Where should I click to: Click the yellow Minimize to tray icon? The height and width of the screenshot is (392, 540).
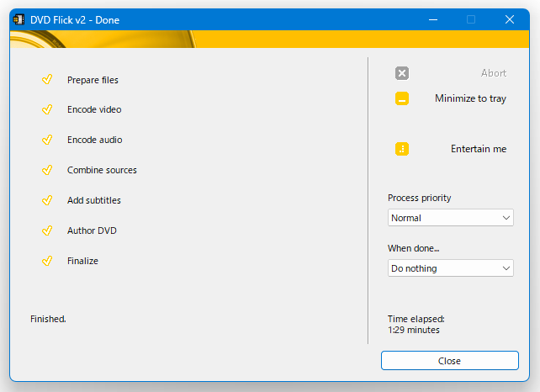point(401,98)
